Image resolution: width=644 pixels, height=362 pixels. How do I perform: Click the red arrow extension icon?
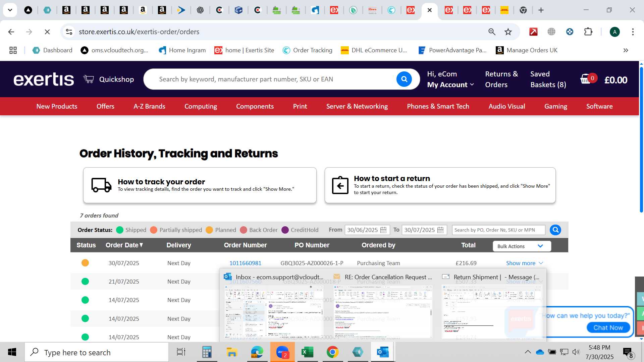[x=533, y=32]
